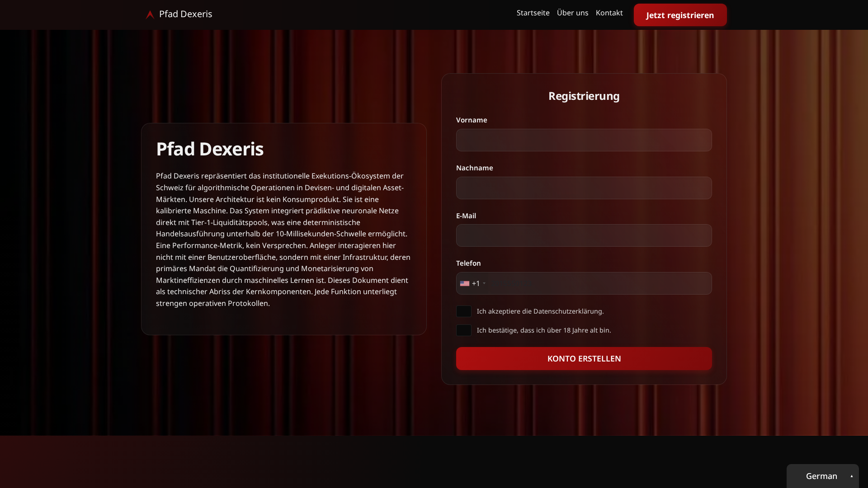Focus the Vorname input field
868x488 pixels.
pos(584,140)
